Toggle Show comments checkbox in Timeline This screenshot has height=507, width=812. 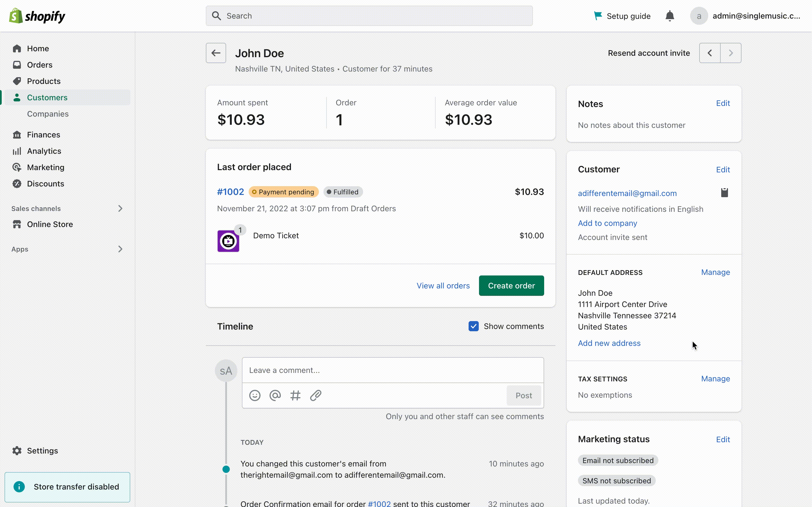click(x=473, y=326)
